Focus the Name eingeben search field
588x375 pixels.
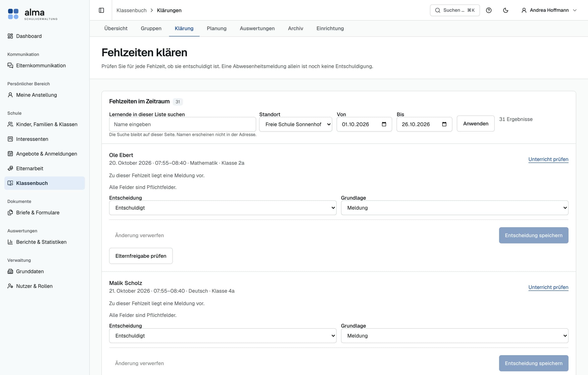click(x=183, y=124)
